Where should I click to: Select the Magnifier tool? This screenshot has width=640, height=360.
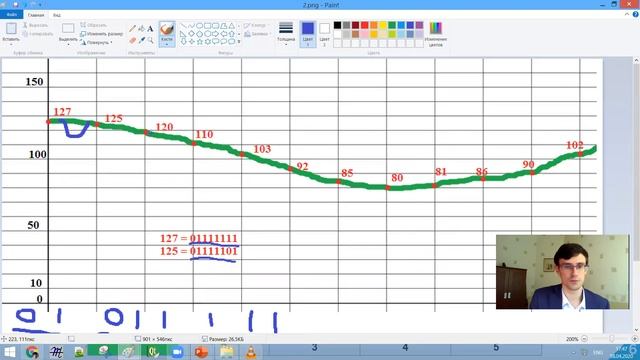150,40
